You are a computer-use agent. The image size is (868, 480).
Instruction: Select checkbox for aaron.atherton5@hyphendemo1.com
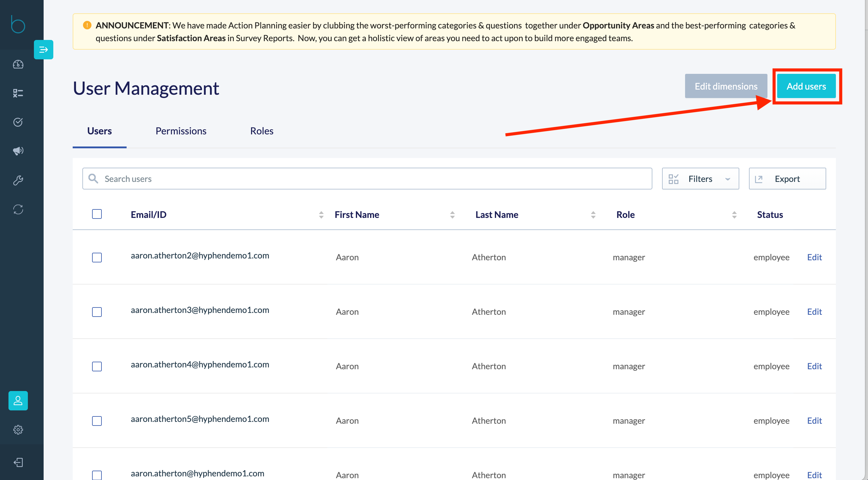point(97,421)
